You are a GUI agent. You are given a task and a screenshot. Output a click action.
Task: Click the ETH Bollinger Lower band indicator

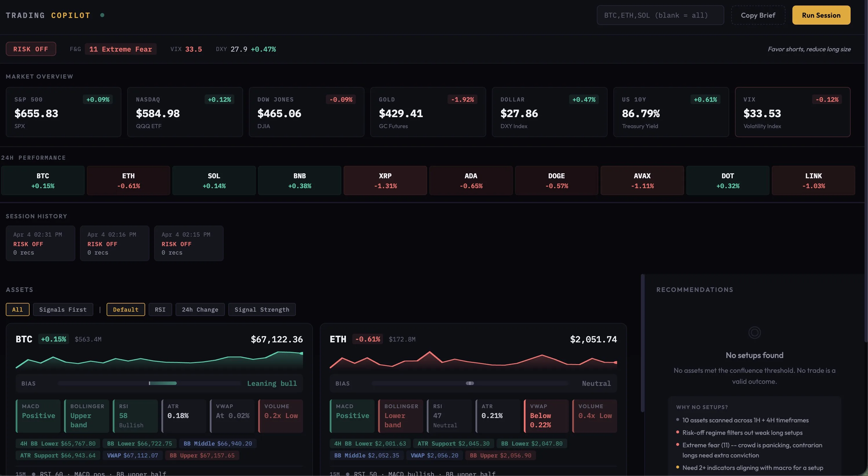click(401, 416)
